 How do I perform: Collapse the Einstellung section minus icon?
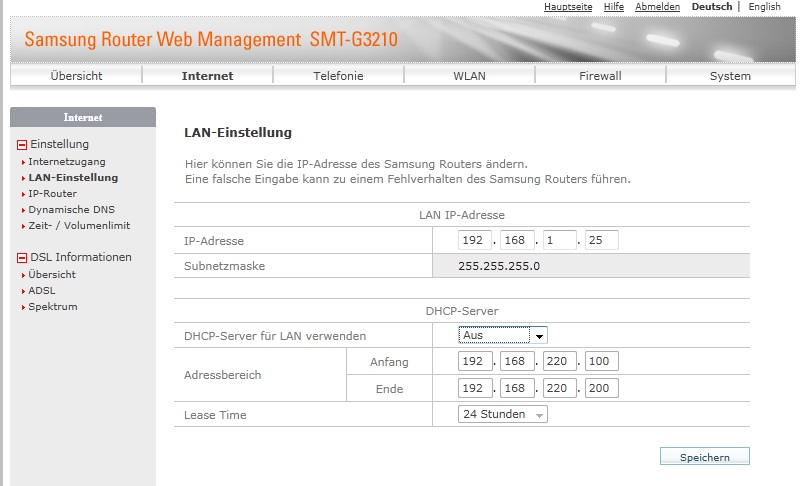point(21,145)
